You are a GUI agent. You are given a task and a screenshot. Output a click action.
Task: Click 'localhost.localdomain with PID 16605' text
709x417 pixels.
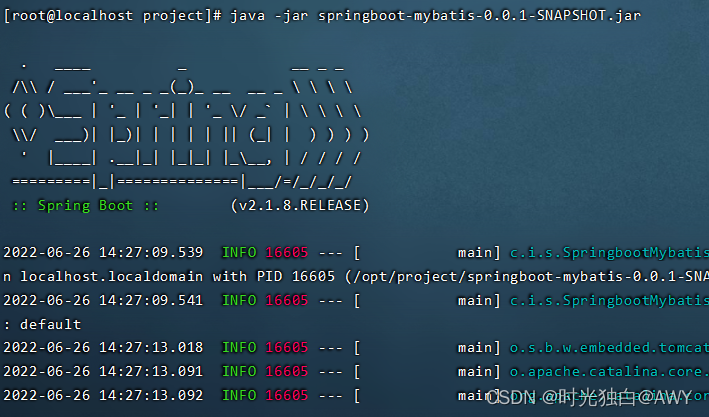[178, 276]
